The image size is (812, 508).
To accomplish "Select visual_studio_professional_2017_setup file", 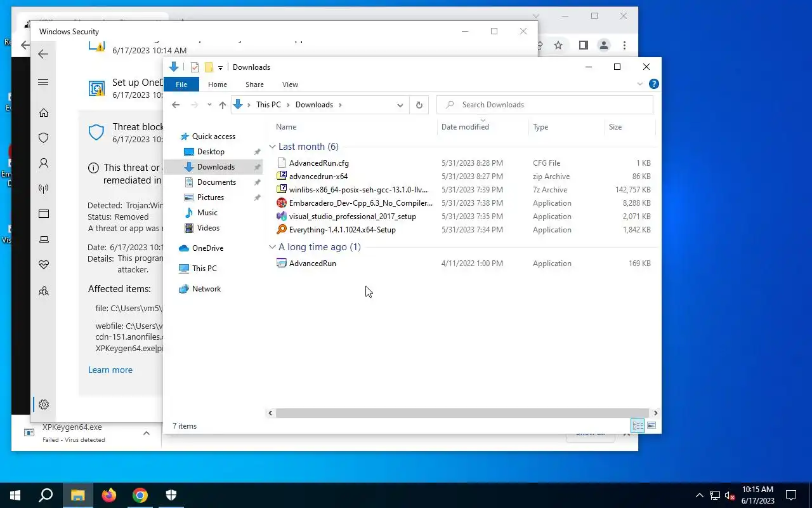I will (x=352, y=217).
